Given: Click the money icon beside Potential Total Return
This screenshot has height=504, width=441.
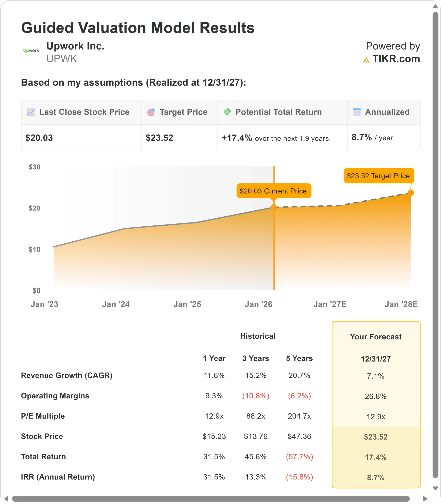Looking at the screenshot, I should 227,112.
